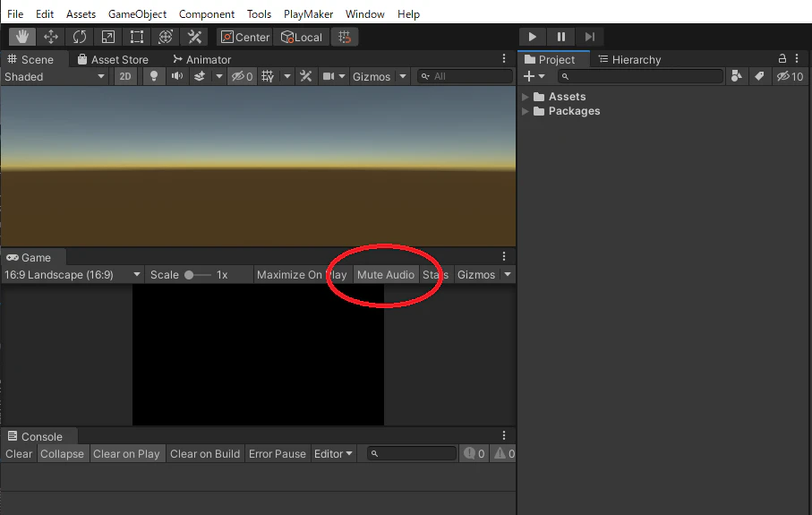Switch to the Asset Store tab
This screenshot has width=812, height=515.
coord(113,60)
